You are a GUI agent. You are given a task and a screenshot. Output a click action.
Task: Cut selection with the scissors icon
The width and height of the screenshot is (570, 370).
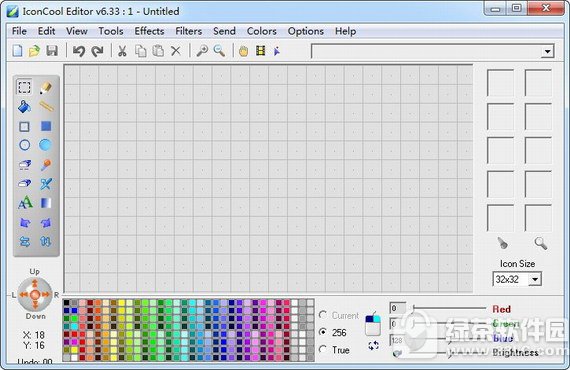pos(122,51)
